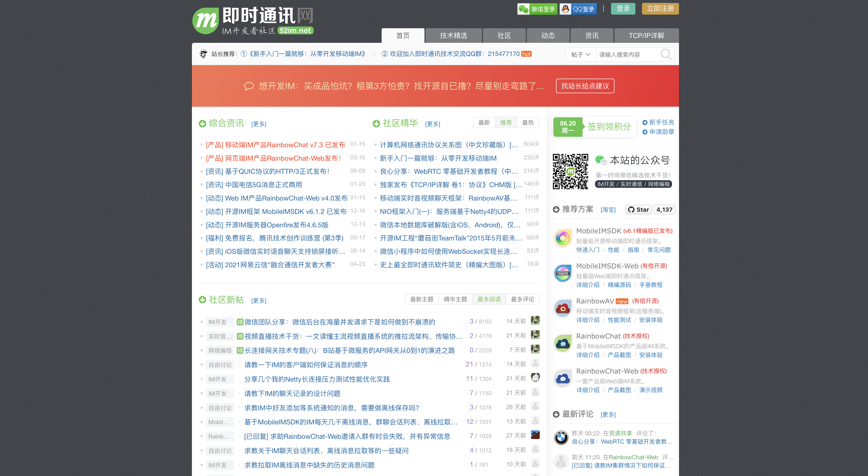Click the search magnifier icon
This screenshot has width=868, height=476.
click(x=665, y=54)
